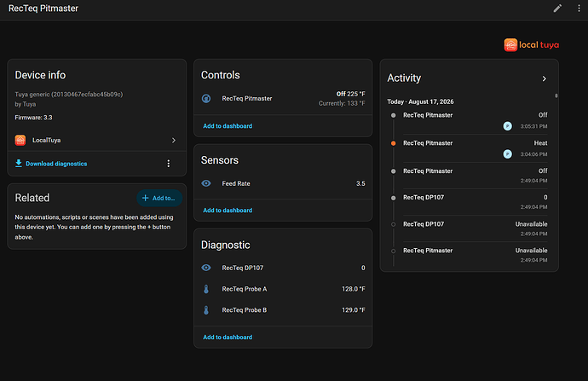This screenshot has height=381, width=588.
Task: Click the user avatar on 3:05:31 PM entry
Action: point(507,126)
